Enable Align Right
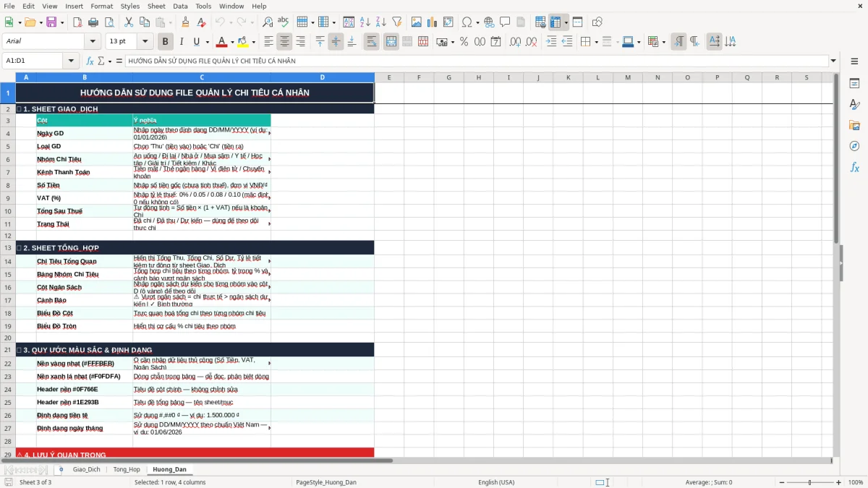868x488 pixels. (x=301, y=42)
